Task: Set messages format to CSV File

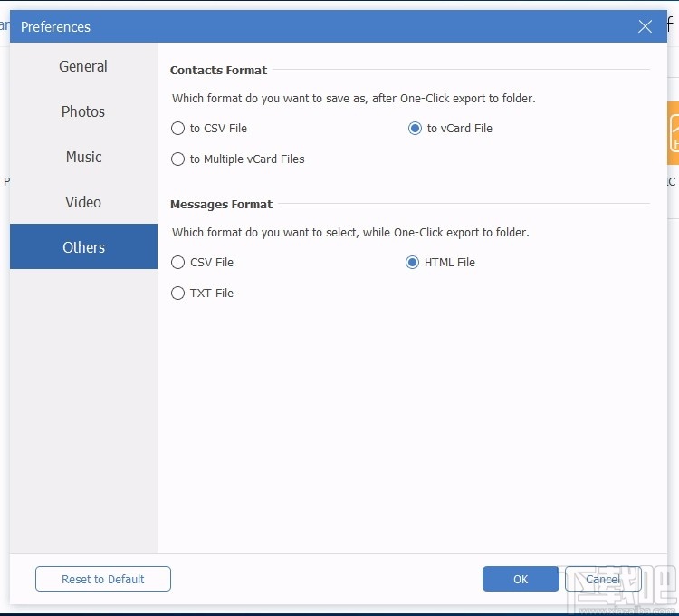Action: tap(178, 263)
